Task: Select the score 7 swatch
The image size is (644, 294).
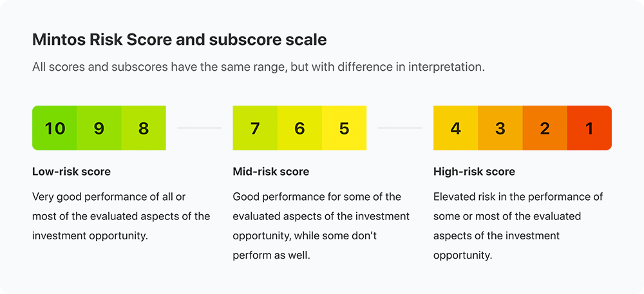Action: [255, 128]
